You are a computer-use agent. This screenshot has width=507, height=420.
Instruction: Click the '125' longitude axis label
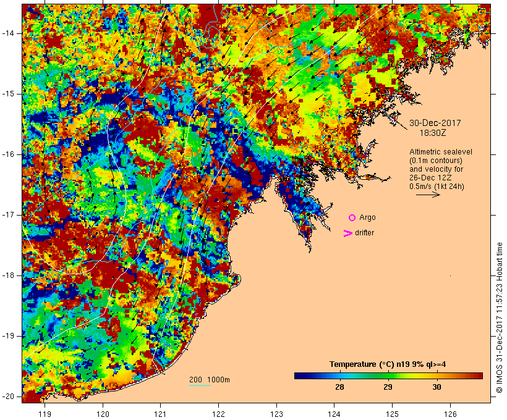(393, 414)
